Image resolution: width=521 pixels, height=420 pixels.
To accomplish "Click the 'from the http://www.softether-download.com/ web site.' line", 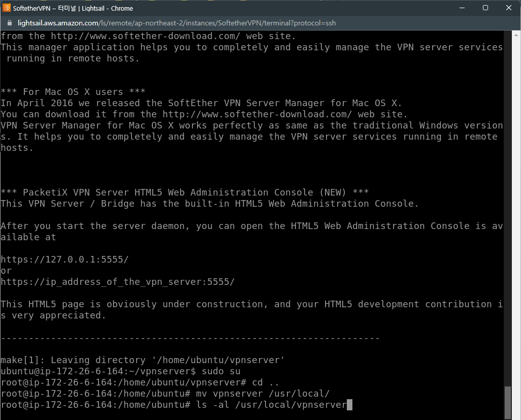I will click(148, 36).
